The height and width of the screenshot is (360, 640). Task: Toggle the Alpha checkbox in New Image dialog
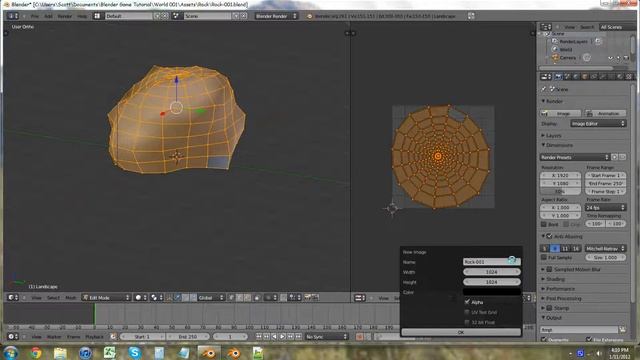(467, 302)
